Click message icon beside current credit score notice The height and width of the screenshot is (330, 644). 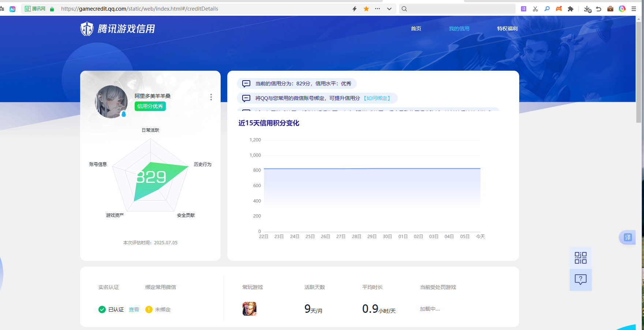(246, 84)
